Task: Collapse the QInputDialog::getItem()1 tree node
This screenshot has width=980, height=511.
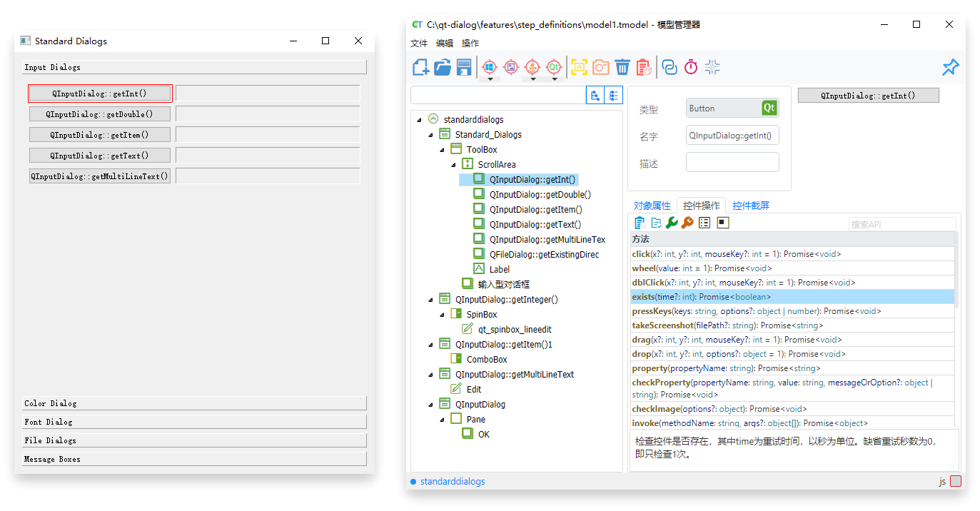Action: 430,345
